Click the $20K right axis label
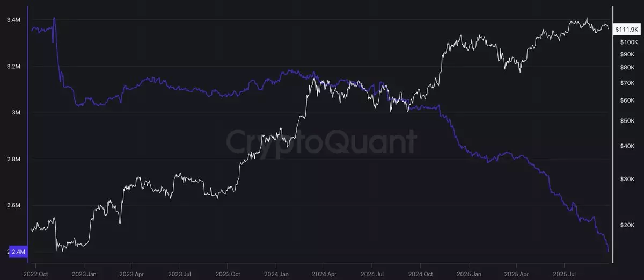This screenshot has width=644, height=280. coord(627,226)
